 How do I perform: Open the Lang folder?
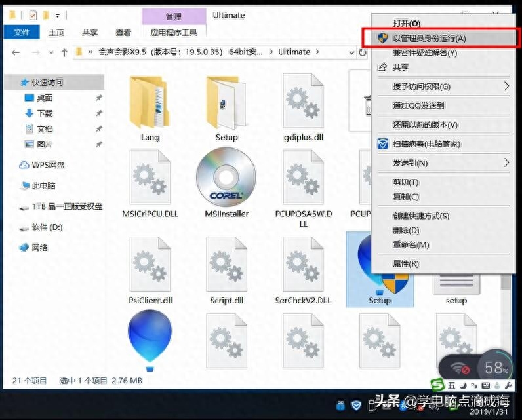150,108
